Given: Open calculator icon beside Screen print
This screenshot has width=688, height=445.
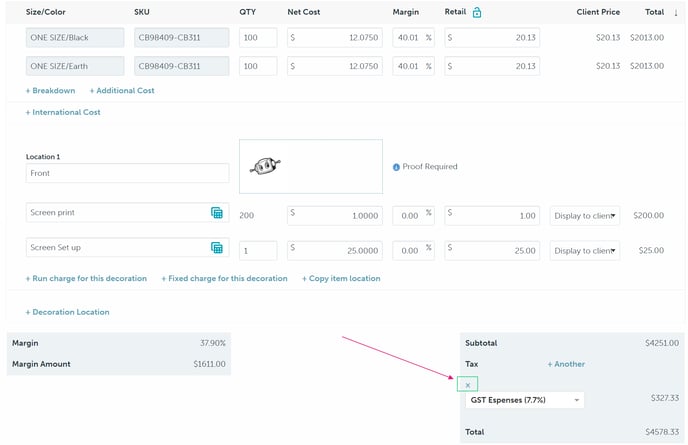Looking at the screenshot, I should pyautogui.click(x=217, y=213).
